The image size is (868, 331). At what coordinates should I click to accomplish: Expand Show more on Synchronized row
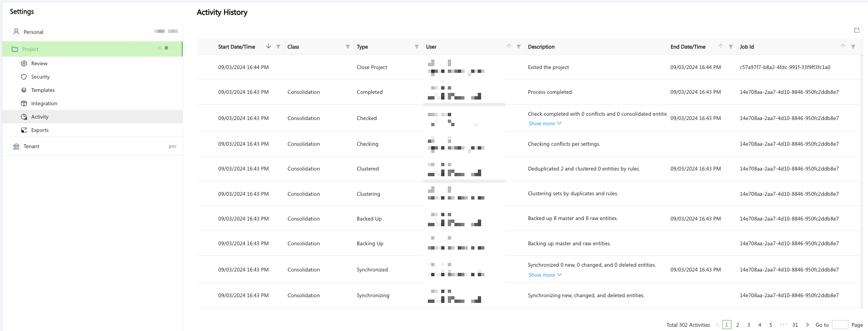pyautogui.click(x=545, y=275)
